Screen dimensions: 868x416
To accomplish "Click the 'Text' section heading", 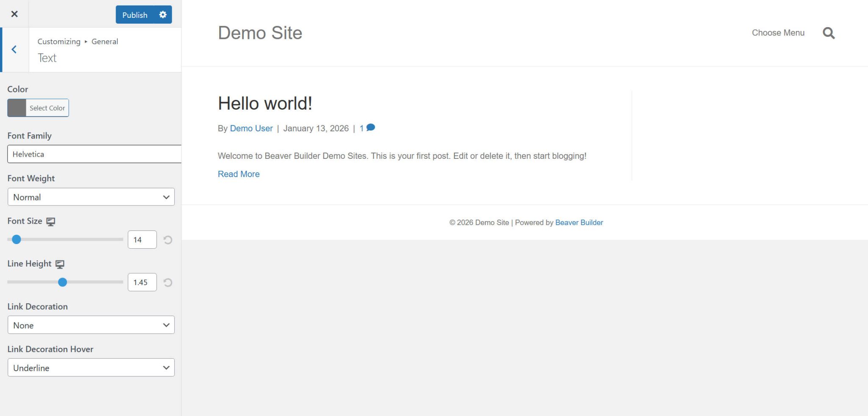I will pyautogui.click(x=47, y=58).
